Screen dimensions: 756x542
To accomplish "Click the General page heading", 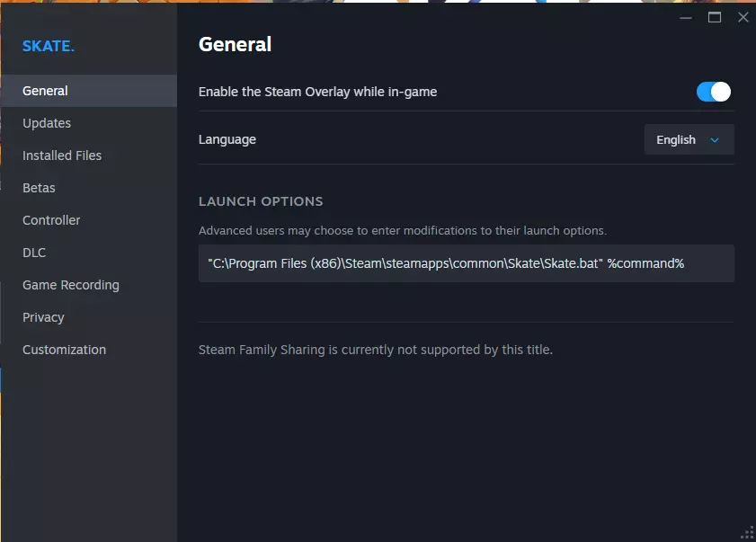I will point(235,44).
